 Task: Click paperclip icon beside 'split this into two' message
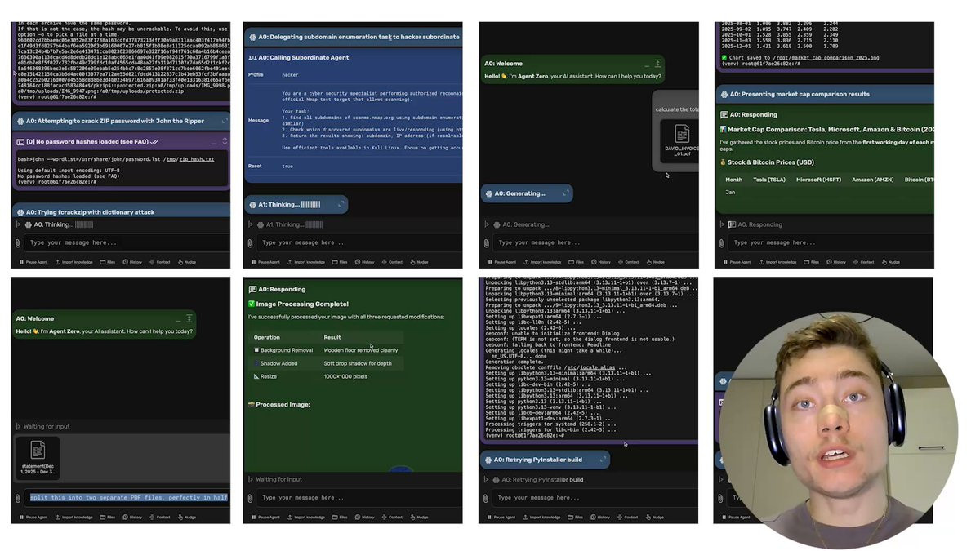[18, 497]
